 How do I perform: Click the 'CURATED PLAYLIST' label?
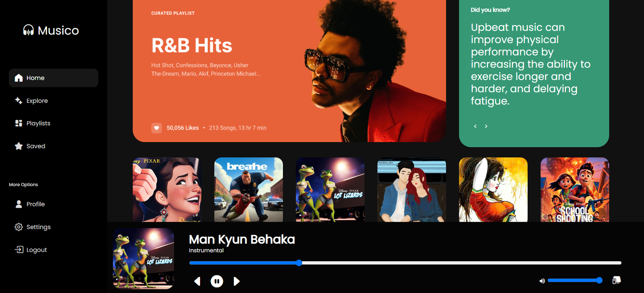173,13
